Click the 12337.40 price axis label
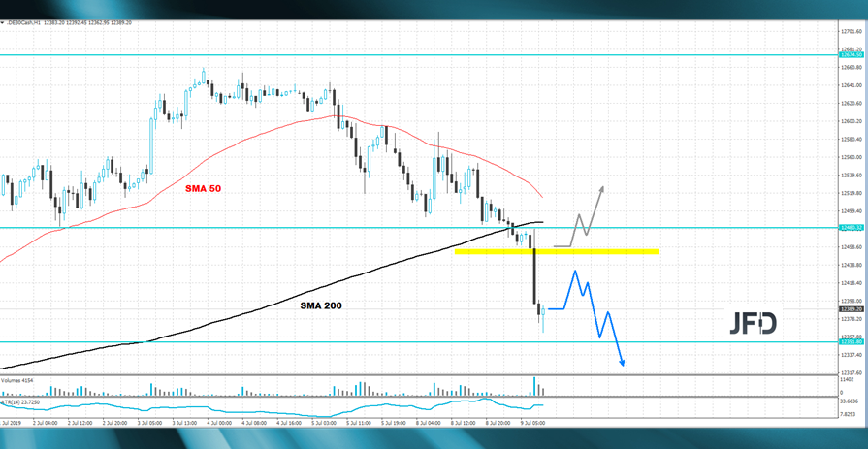This screenshot has width=868, height=449. pos(852,355)
